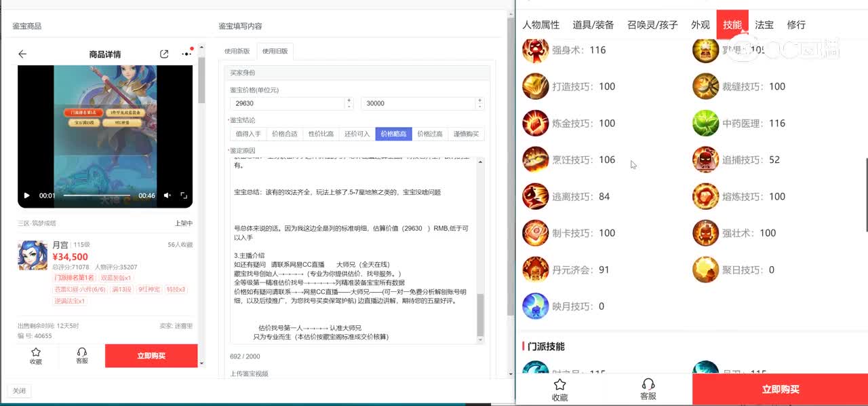The height and width of the screenshot is (406, 868).
Task: Click the 打造技巧 skill icon
Action: click(x=536, y=87)
